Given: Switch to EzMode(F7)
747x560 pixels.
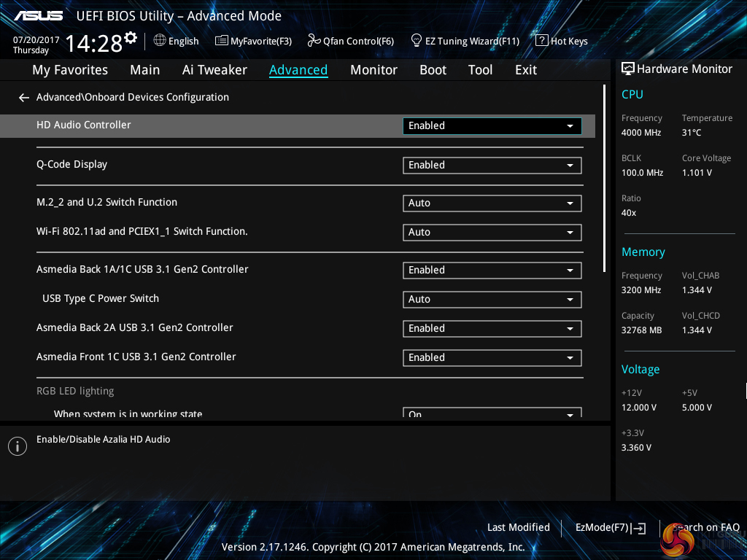Looking at the screenshot, I should [610, 528].
